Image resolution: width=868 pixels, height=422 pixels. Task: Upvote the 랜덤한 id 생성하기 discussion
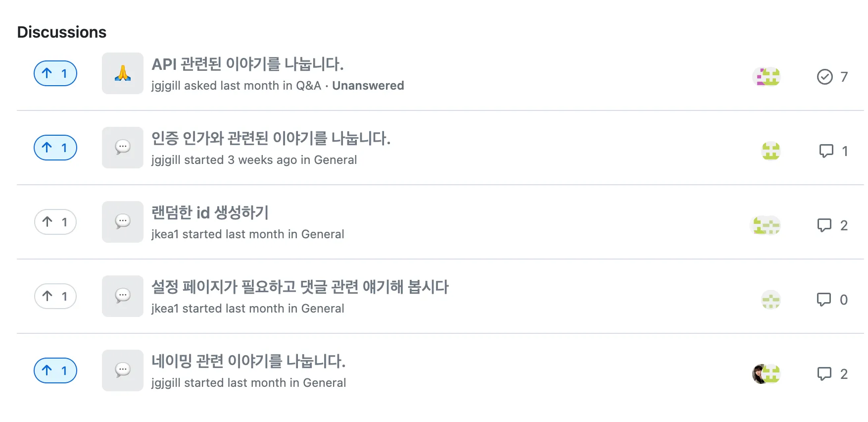click(x=55, y=222)
